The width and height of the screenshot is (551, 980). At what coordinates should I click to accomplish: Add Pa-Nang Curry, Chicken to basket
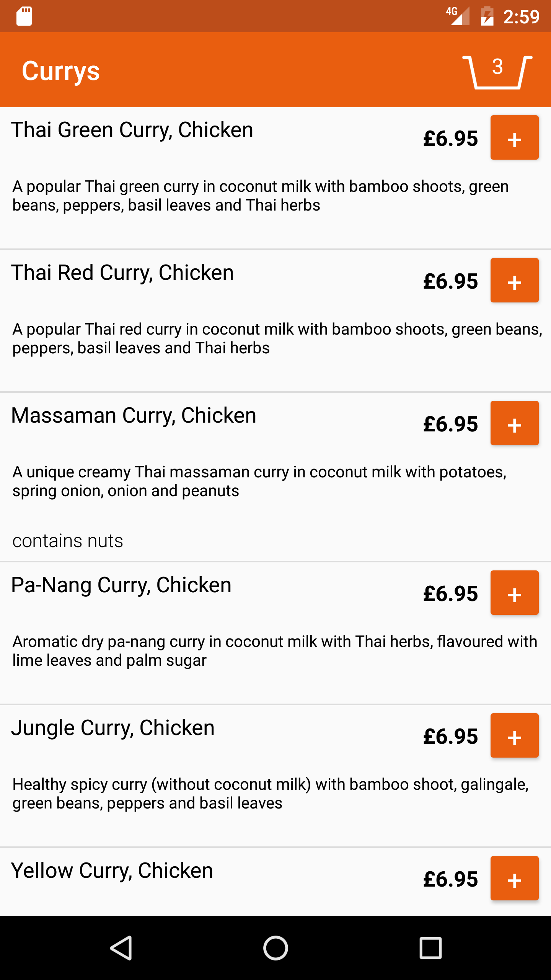coord(514,593)
